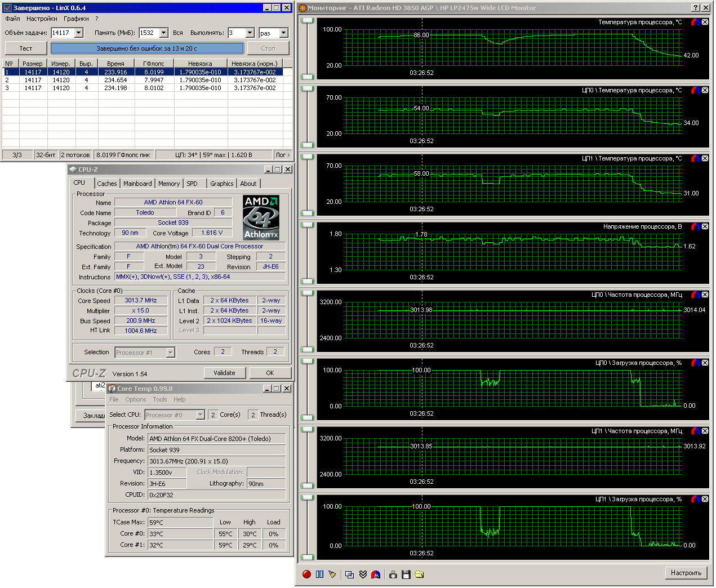Open the Память (МиБ) dropdown in LinX
This screenshot has width=716, height=588.
[x=164, y=33]
